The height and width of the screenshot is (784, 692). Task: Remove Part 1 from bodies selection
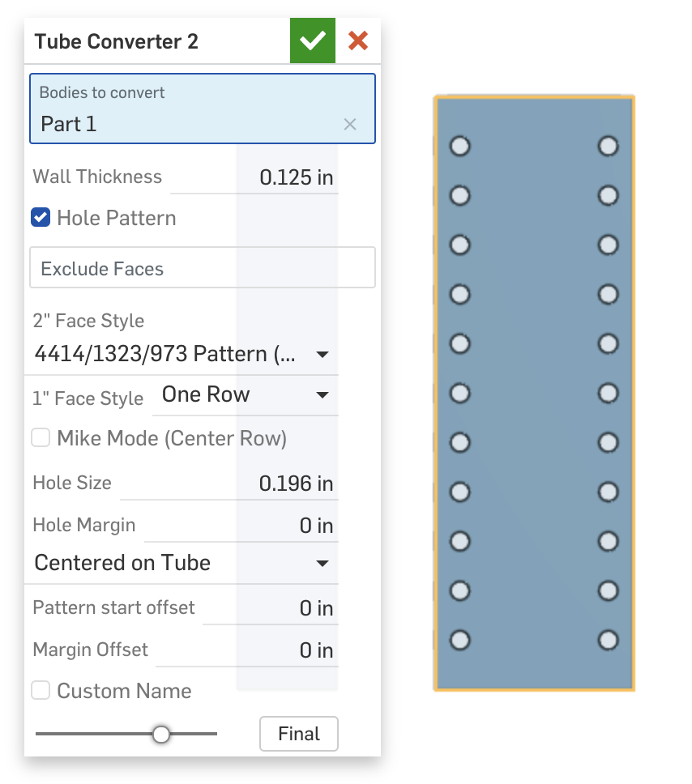[350, 124]
